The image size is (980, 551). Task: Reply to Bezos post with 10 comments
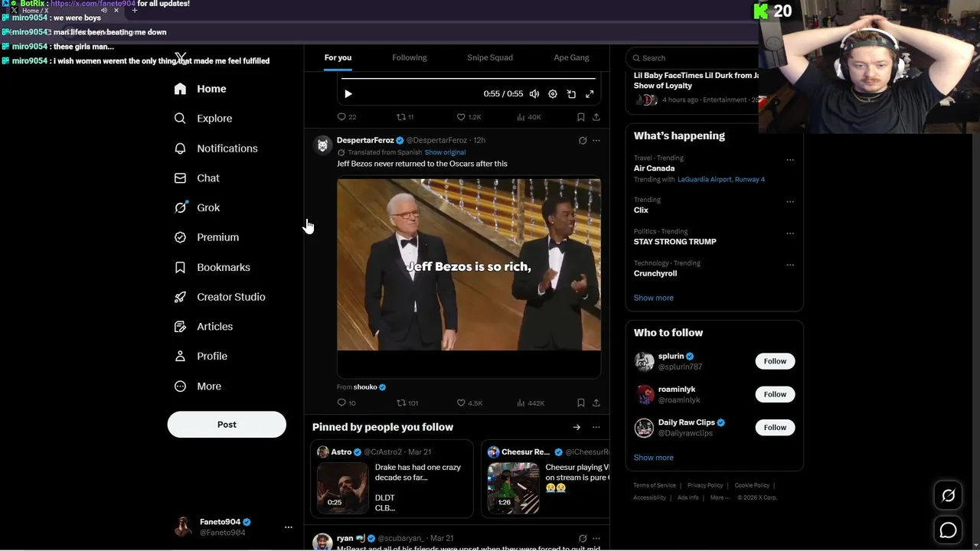pos(347,403)
